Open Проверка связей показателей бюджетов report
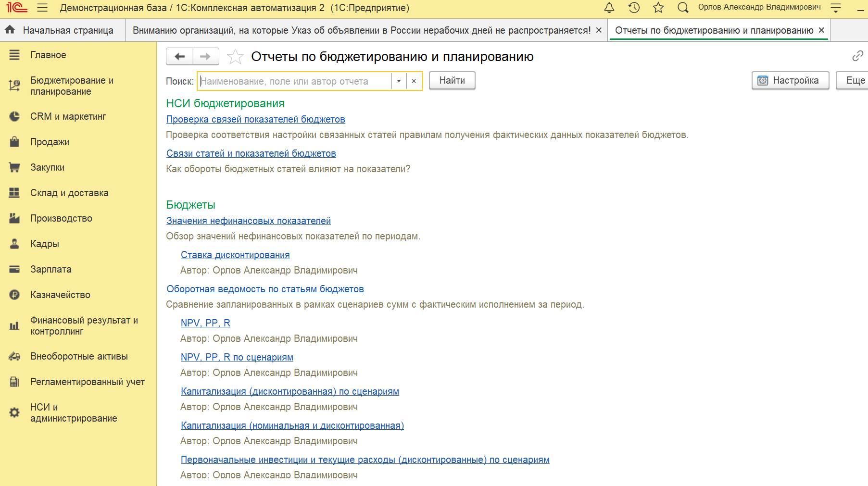868x486 pixels. click(x=255, y=119)
